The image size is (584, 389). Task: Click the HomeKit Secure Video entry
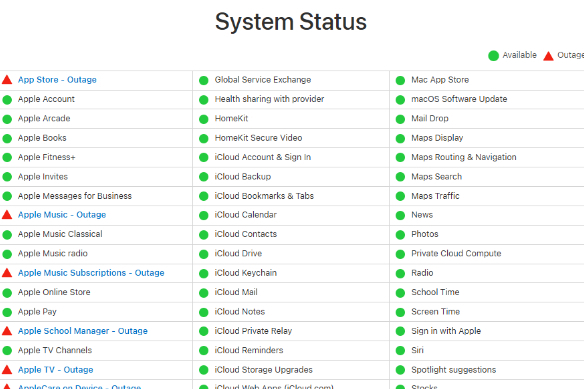pos(258,138)
